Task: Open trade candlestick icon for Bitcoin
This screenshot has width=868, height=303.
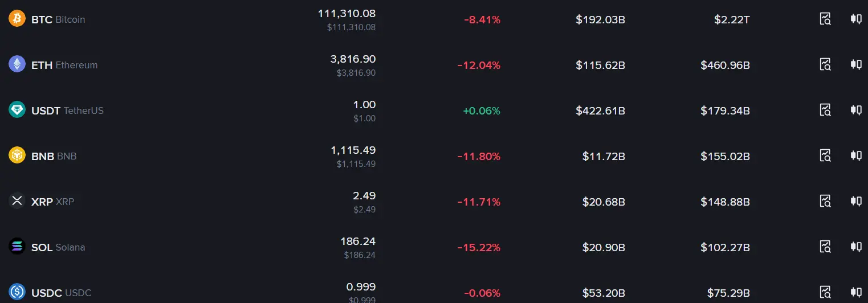Action: (x=855, y=19)
